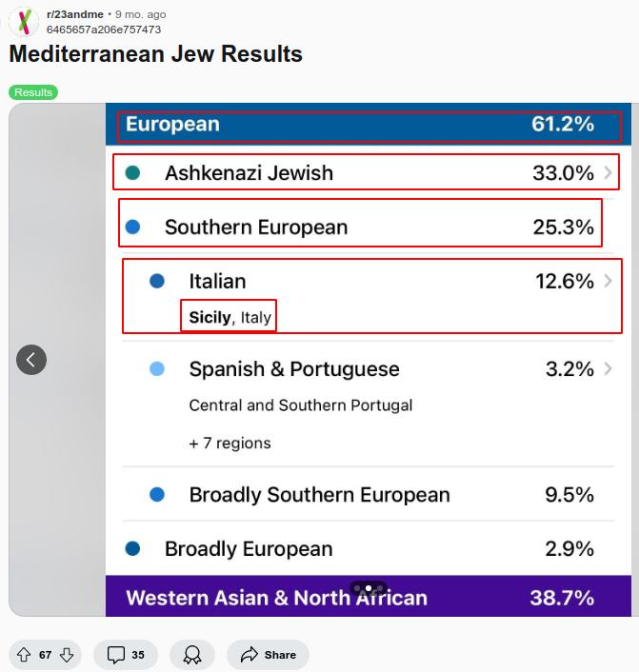Open the comments bubble icon
The height and width of the screenshot is (672, 639).
pyautogui.click(x=116, y=655)
